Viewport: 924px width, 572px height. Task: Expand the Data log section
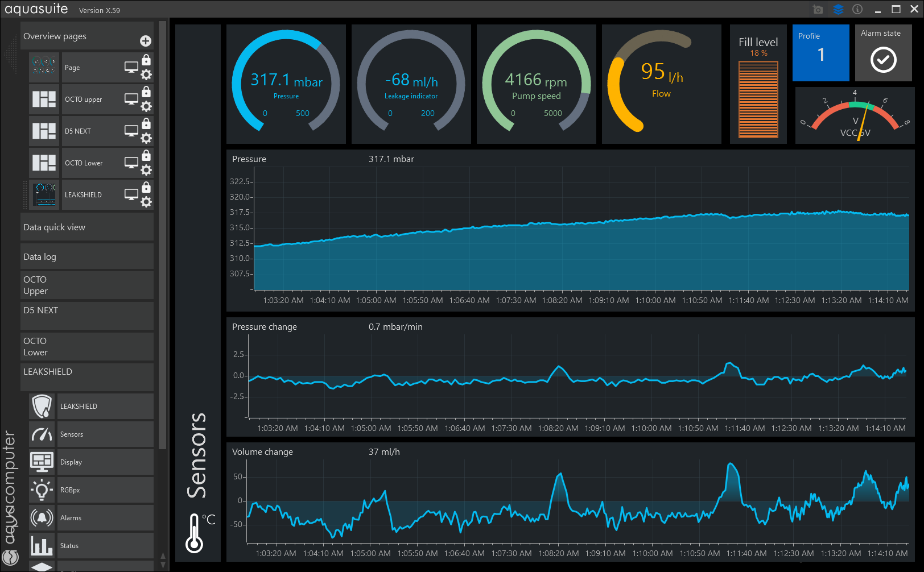[x=86, y=257]
